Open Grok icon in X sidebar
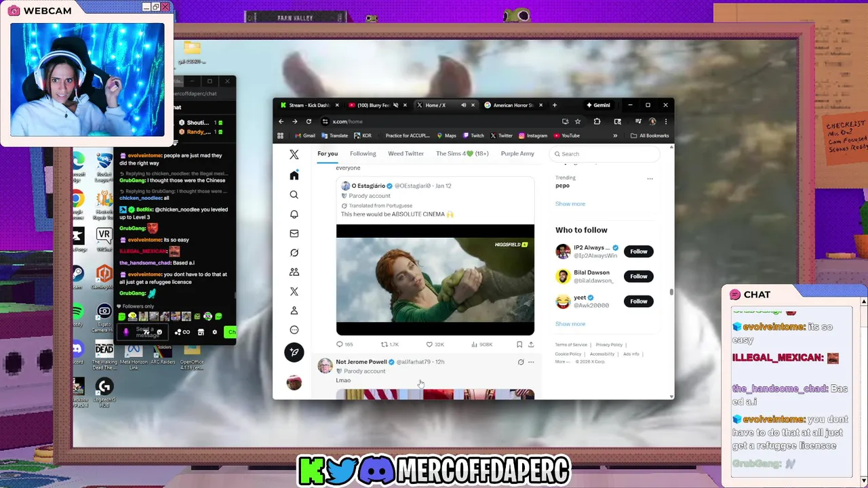The height and width of the screenshot is (488, 868). (294, 253)
